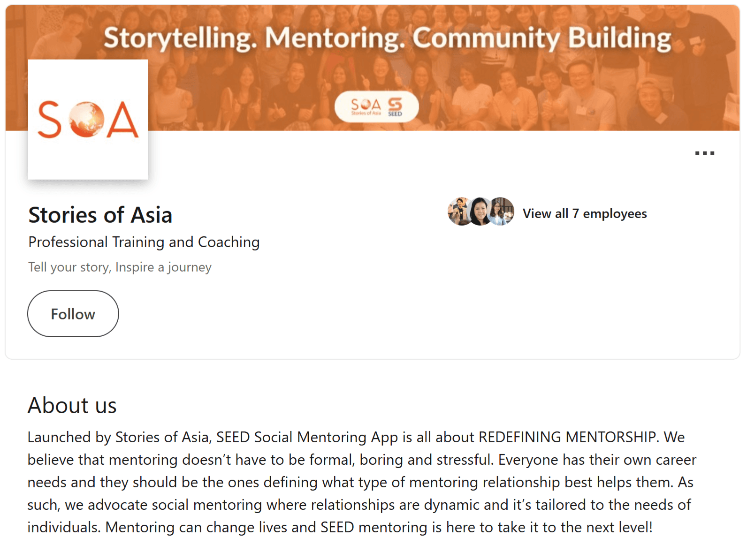Follow the Stories of Asia page
This screenshot has height=560, width=747.
tap(73, 314)
